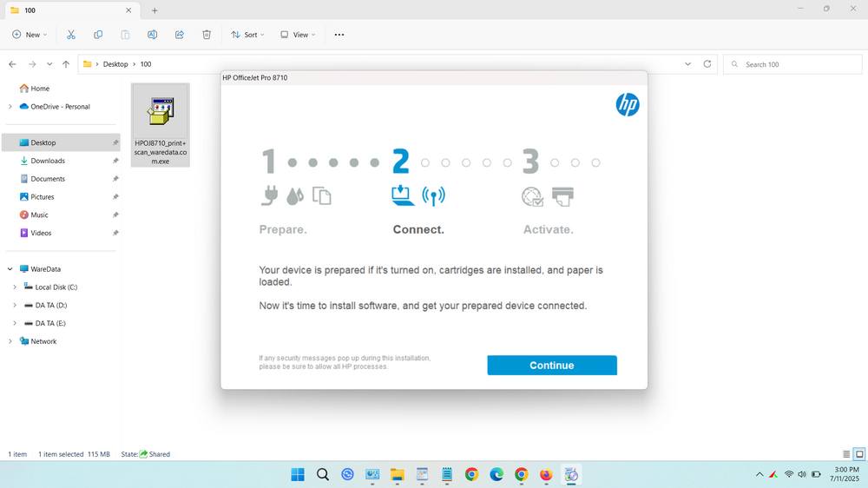Expand the Network tree node
The height and width of the screenshot is (488, 868).
[10, 341]
